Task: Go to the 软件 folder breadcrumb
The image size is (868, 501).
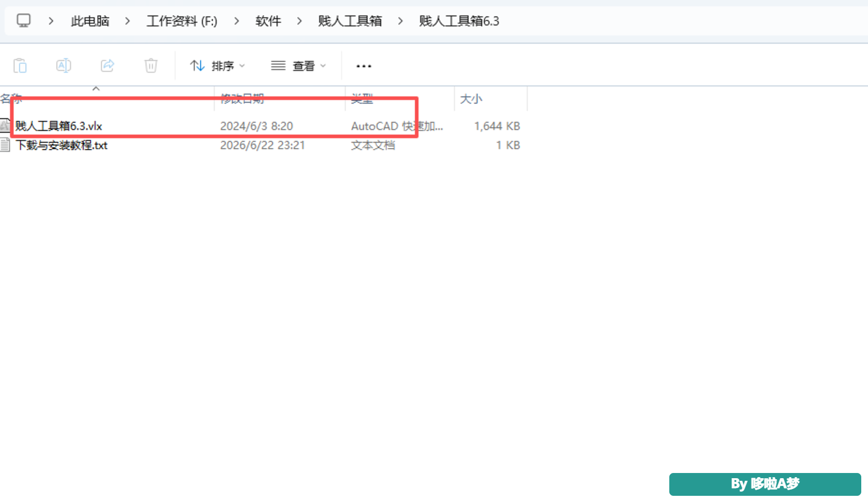Action: point(268,21)
